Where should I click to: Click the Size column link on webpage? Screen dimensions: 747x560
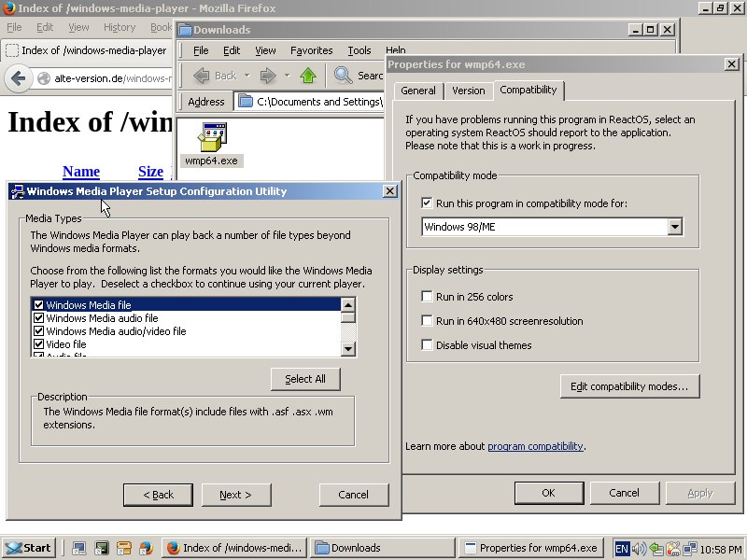point(150,172)
